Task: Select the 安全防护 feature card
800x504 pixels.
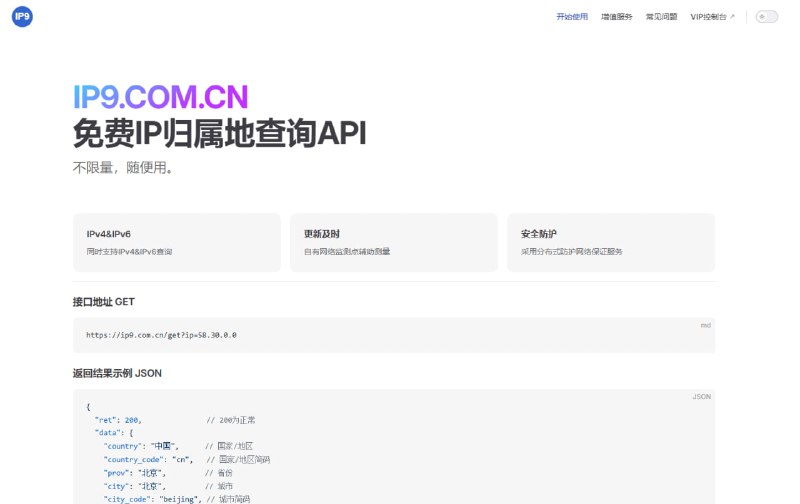Action: (x=611, y=242)
